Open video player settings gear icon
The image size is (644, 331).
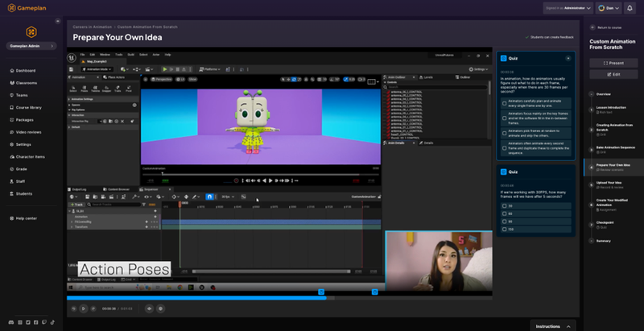click(160, 308)
